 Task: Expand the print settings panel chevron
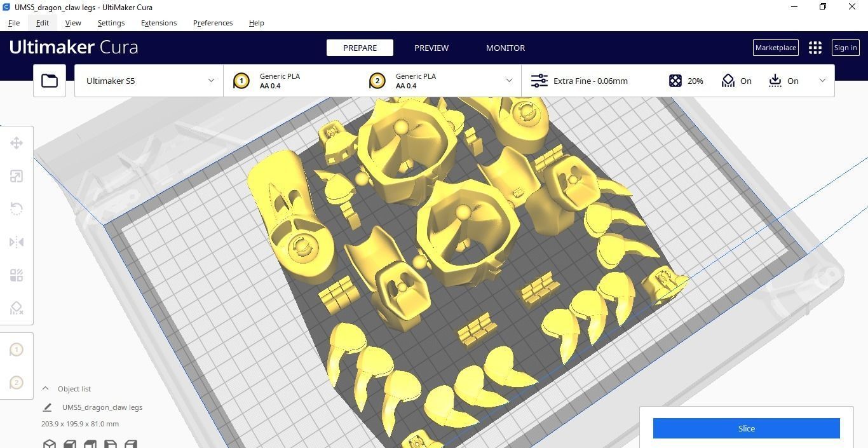[x=822, y=81]
